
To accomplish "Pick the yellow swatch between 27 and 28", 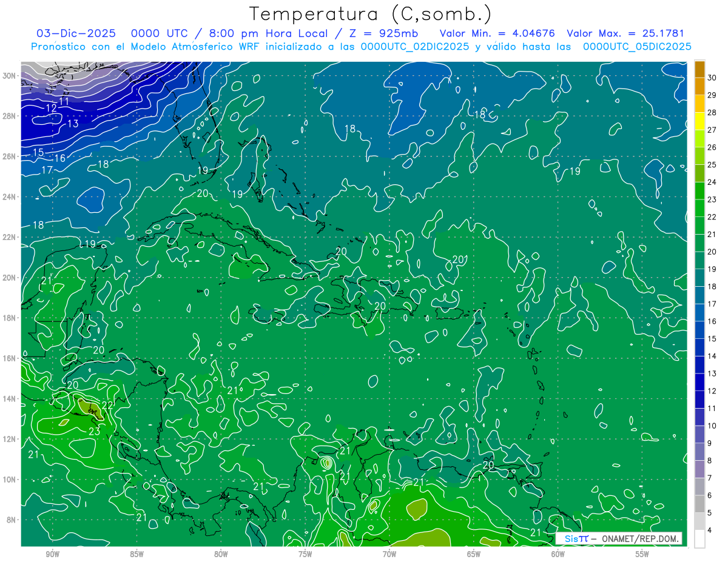I will click(x=699, y=121).
